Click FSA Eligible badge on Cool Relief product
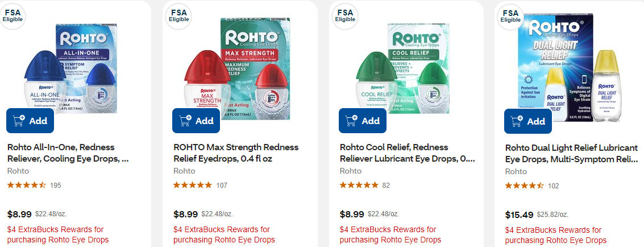This screenshot has height=247, width=644. (345, 15)
